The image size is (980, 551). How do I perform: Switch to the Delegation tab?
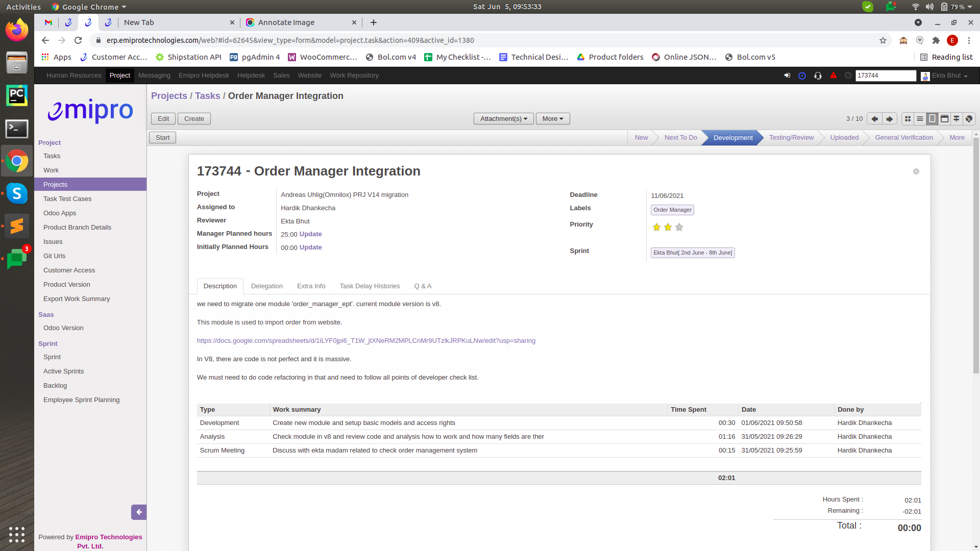pyautogui.click(x=266, y=286)
